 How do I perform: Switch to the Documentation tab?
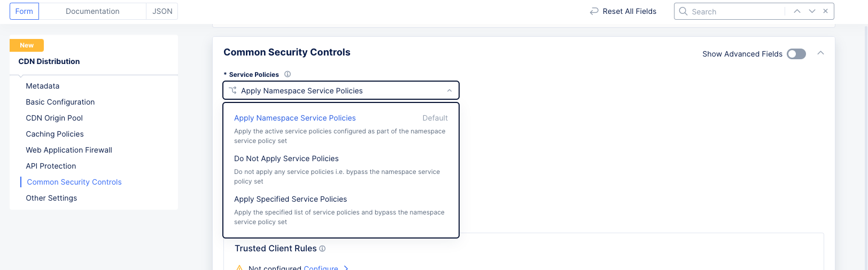92,11
